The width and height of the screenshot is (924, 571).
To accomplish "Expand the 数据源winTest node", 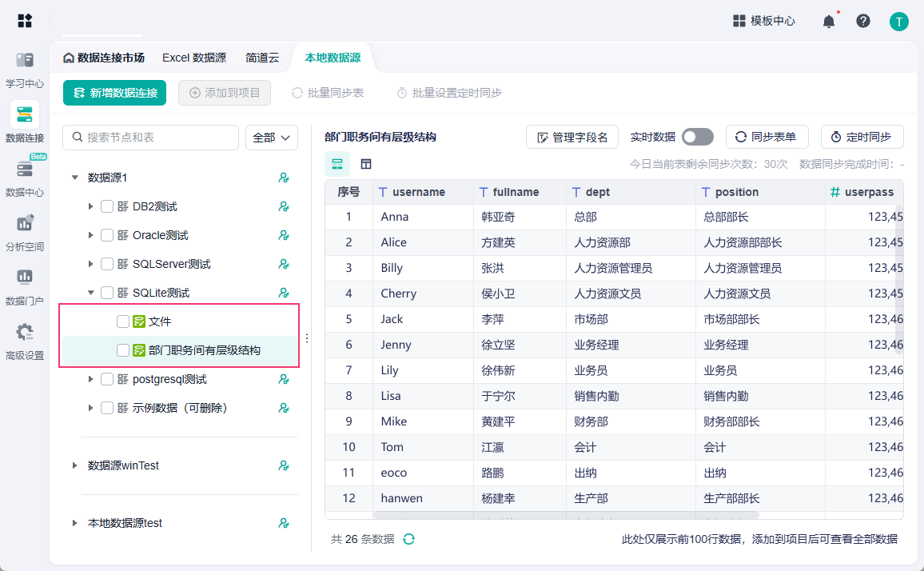I will click(x=75, y=466).
